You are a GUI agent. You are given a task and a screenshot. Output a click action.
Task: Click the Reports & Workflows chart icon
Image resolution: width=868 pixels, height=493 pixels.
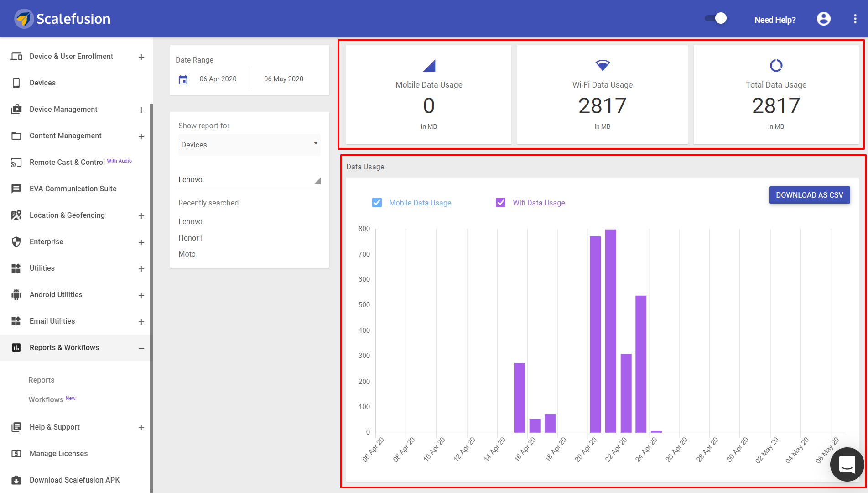coord(16,348)
